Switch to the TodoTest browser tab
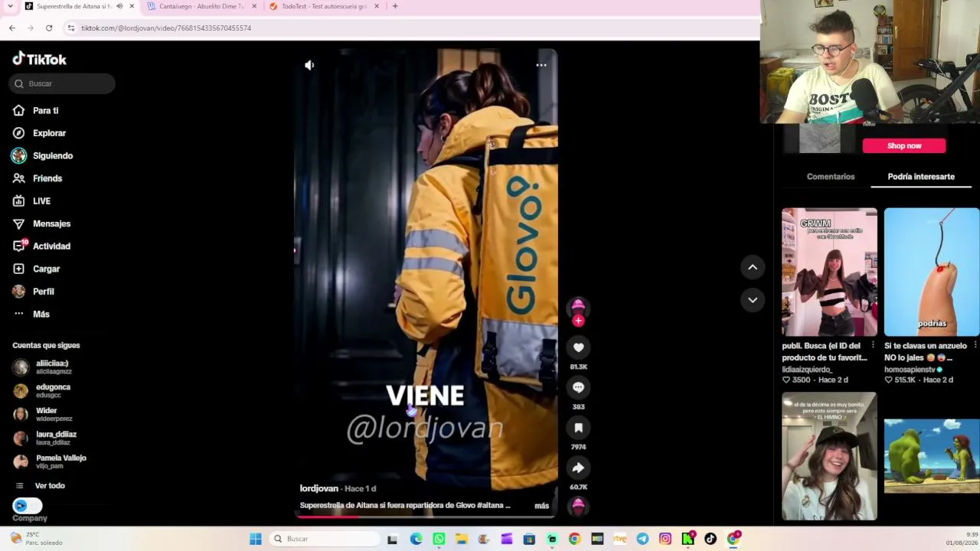Viewport: 980px width, 551px height. 324,6
